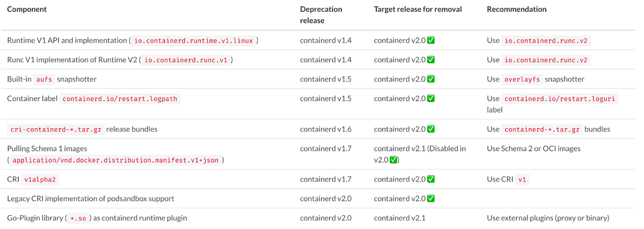This screenshot has width=644, height=229.
Task: Click green checkmark in Runc V1 implementation row
Action: [431, 60]
